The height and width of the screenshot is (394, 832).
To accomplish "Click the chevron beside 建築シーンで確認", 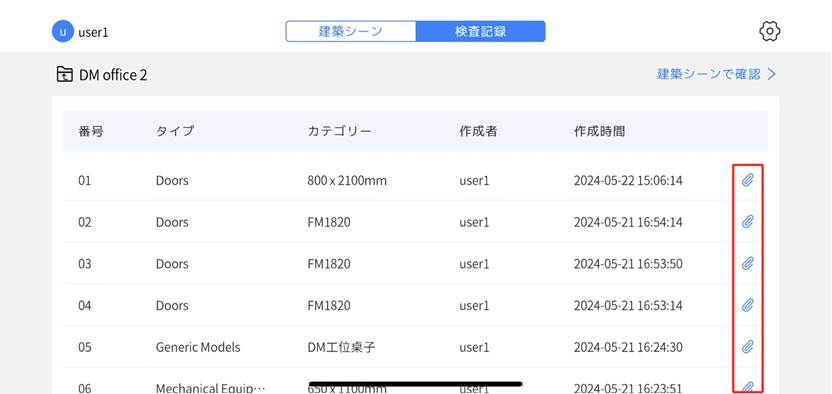I will coord(772,74).
